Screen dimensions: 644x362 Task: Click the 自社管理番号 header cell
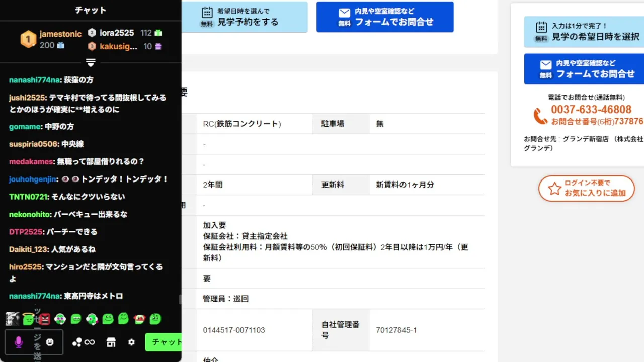(341, 330)
